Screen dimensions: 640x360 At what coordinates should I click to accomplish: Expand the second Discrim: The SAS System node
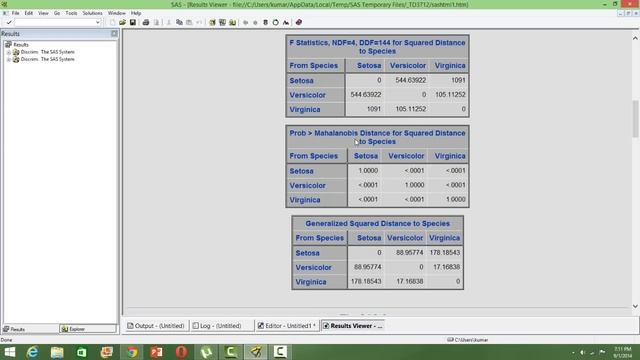click(x=9, y=60)
